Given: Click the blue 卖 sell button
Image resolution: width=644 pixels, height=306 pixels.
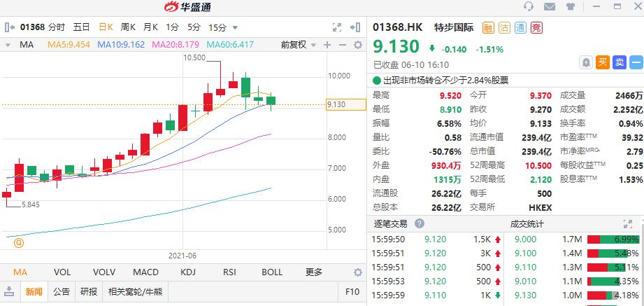Looking at the screenshot, I should coord(620,62).
